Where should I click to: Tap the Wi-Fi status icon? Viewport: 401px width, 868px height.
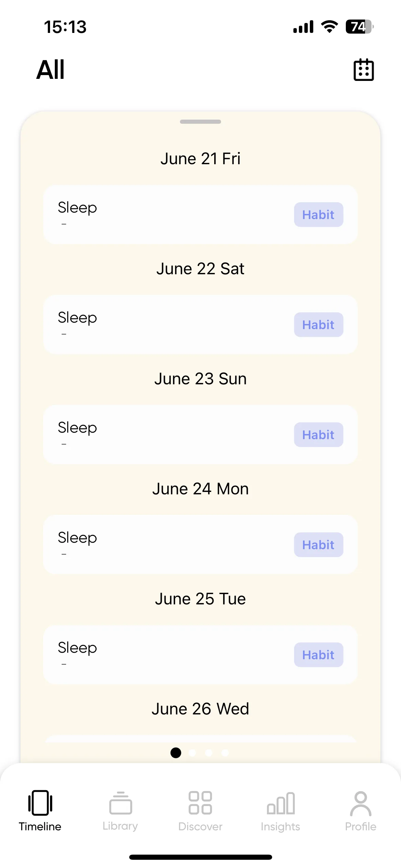point(329,27)
